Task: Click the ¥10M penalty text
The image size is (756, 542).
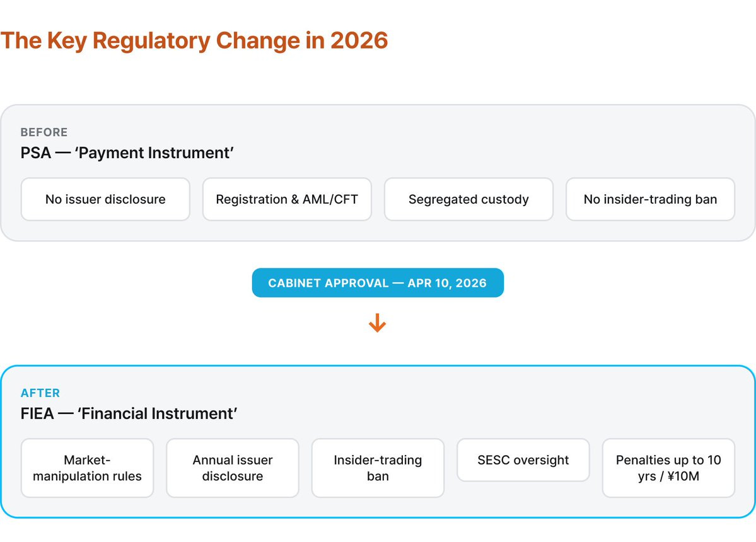Action: [683, 476]
